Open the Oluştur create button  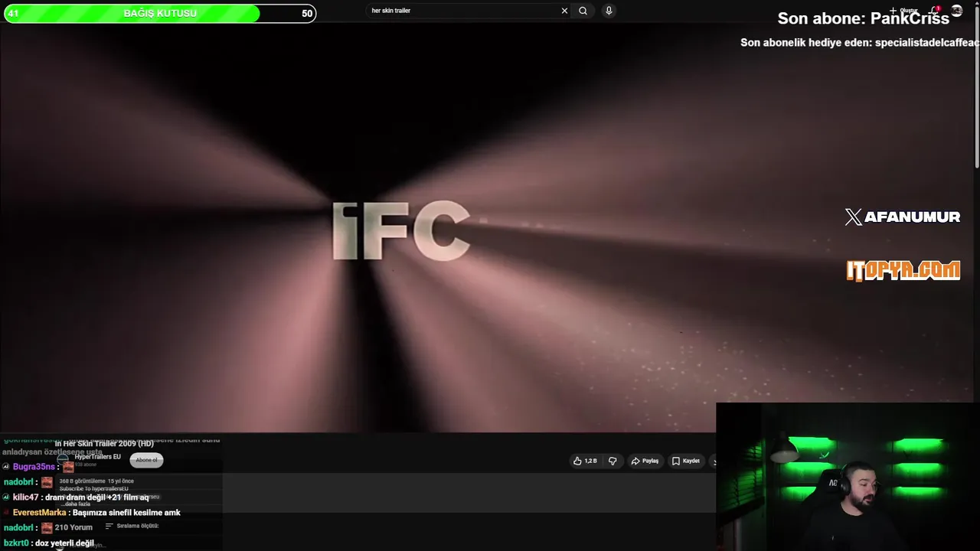tap(903, 11)
